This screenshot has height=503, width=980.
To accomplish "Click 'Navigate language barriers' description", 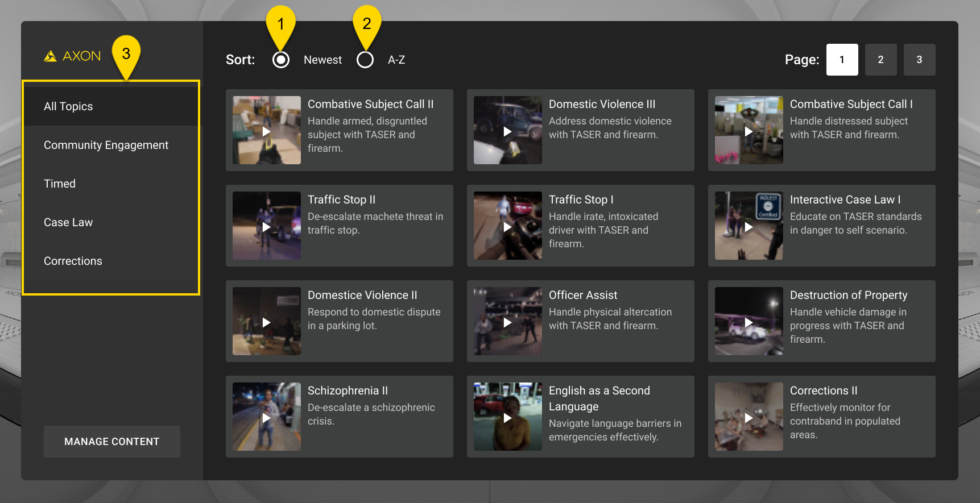I will (615, 430).
